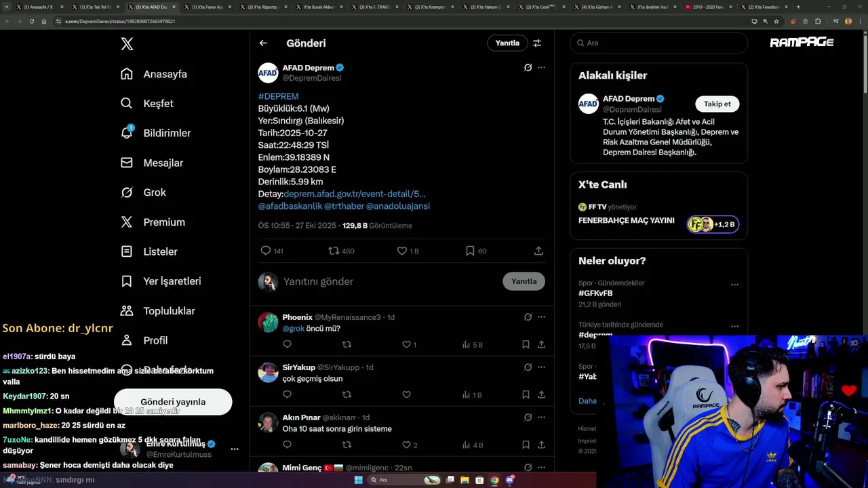Open reply filter settings icon
Image resolution: width=868 pixels, height=488 pixels.
537,43
